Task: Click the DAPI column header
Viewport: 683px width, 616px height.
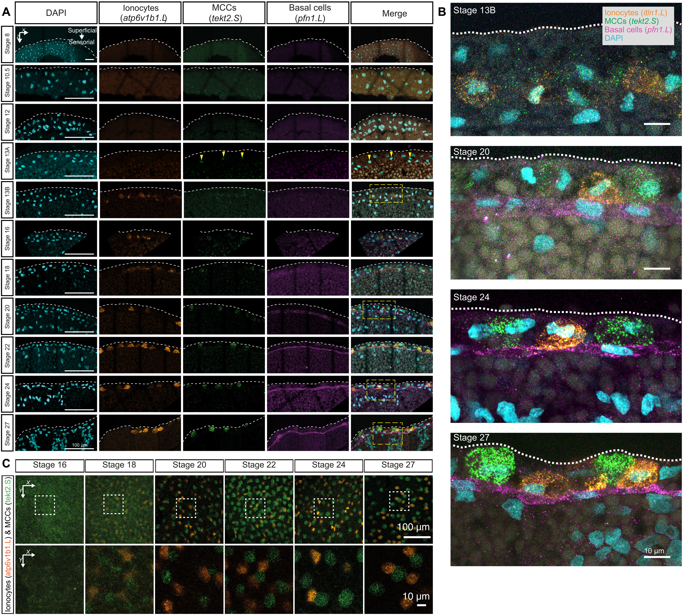Action: coord(56,13)
